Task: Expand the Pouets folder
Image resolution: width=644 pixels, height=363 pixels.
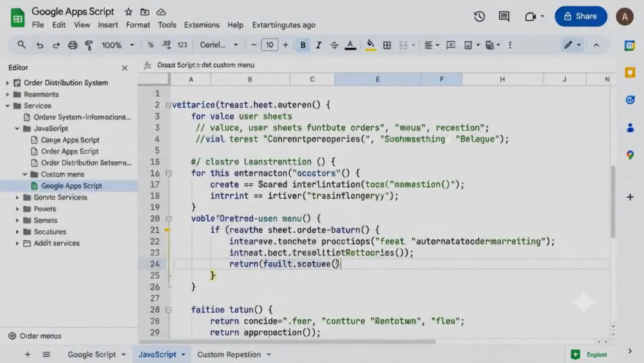Action: click(x=17, y=209)
